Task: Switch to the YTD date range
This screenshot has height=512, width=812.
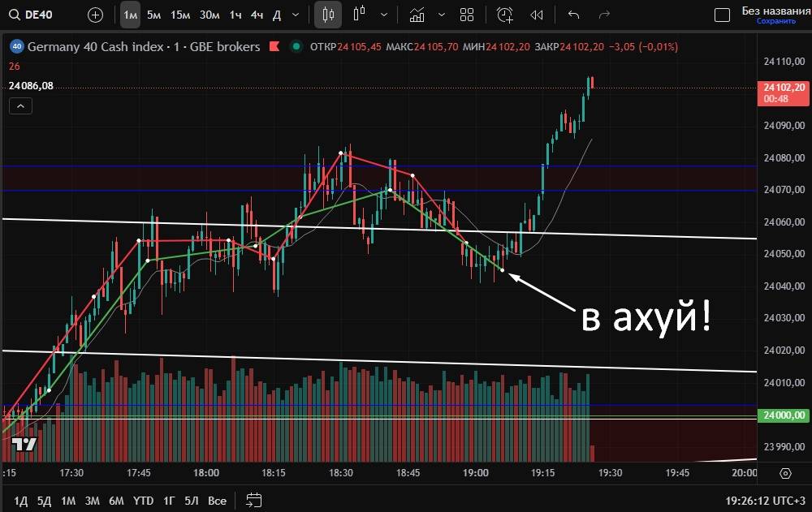Action: (x=144, y=500)
